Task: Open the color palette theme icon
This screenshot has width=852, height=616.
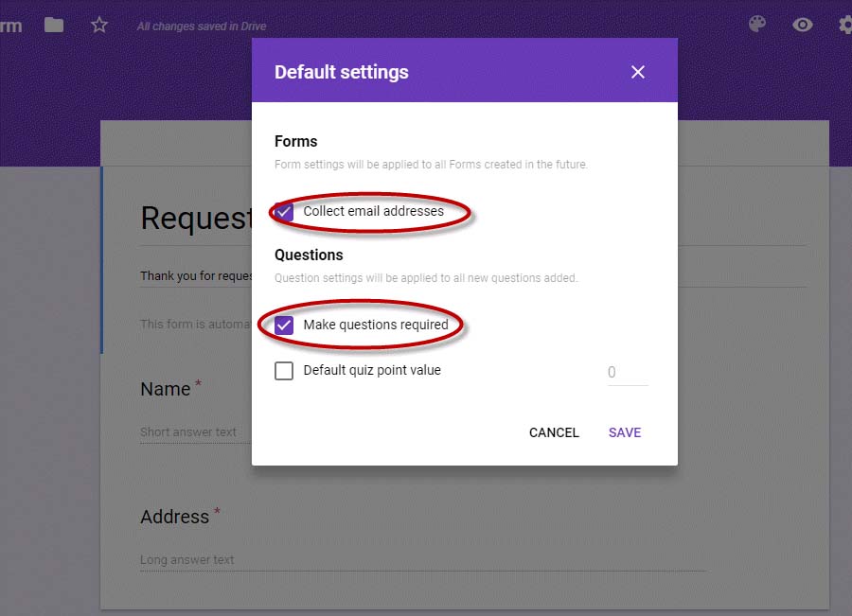Action: click(757, 24)
